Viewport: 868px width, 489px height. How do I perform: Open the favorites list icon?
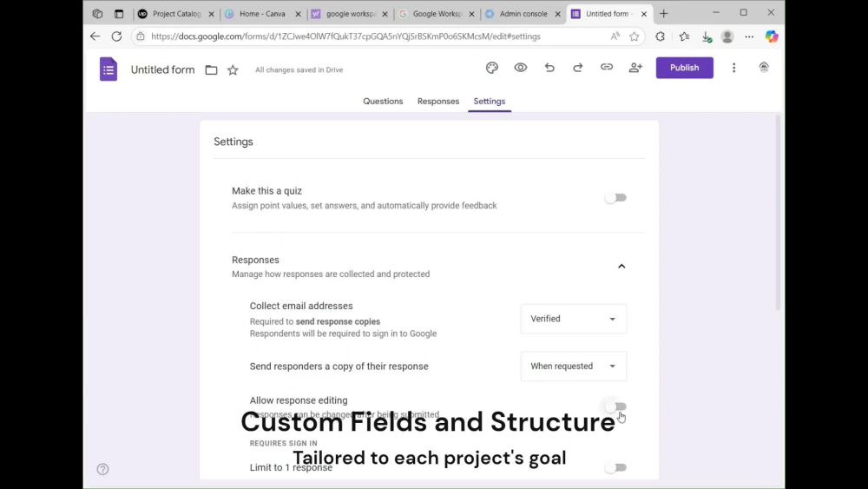click(684, 36)
